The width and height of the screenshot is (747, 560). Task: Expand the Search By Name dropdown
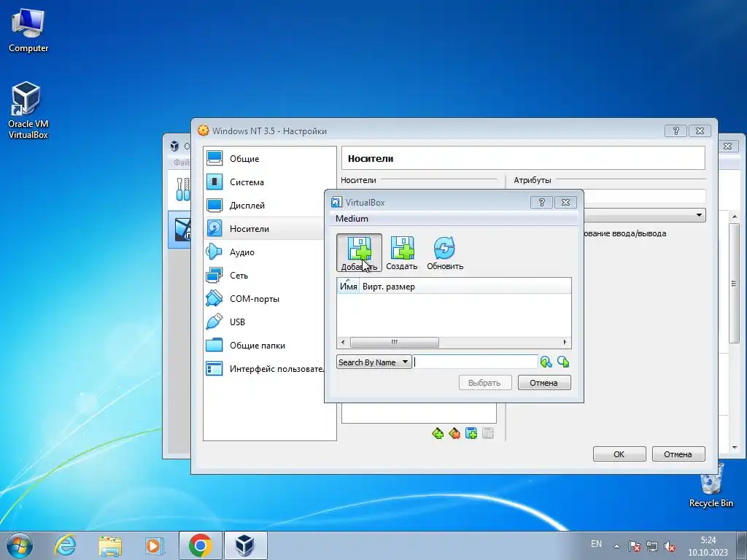coord(374,362)
